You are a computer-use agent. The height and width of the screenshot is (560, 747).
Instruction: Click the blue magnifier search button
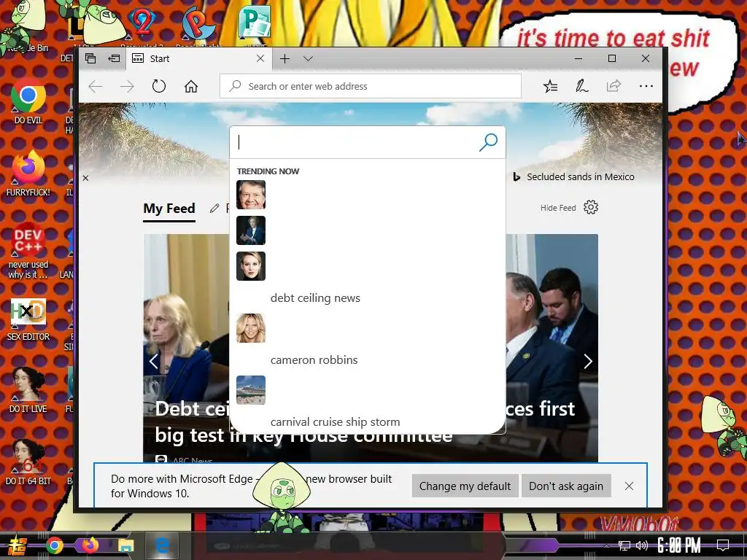pyautogui.click(x=488, y=142)
